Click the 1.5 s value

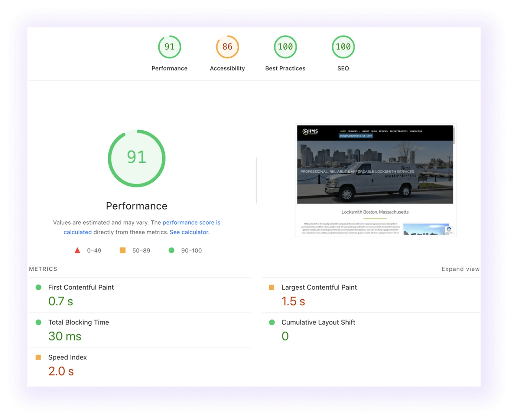[293, 301]
